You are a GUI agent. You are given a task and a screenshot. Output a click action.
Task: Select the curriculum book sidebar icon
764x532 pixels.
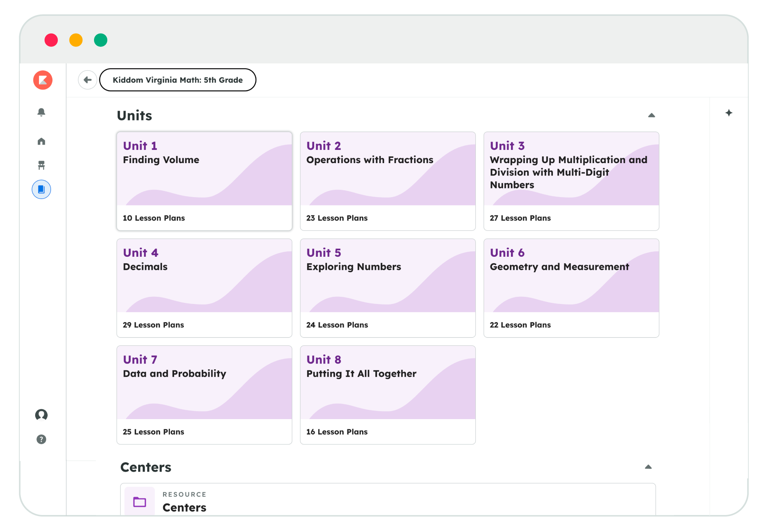(42, 189)
